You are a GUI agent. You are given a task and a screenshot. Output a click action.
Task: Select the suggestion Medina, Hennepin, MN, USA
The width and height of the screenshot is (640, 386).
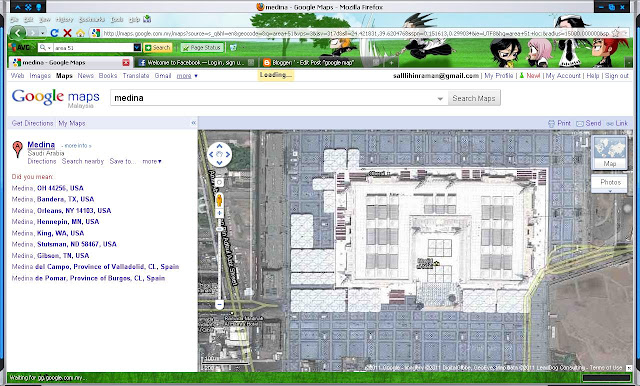[55, 222]
